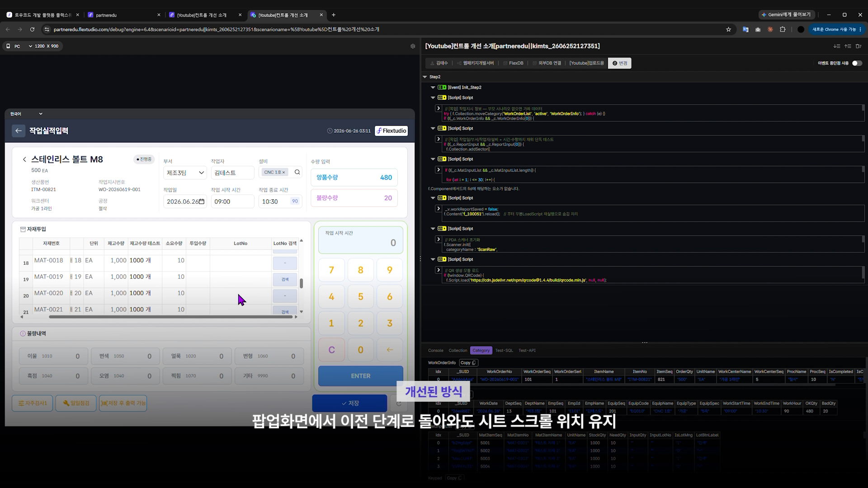Click the translate icon in address bar

pos(745,29)
